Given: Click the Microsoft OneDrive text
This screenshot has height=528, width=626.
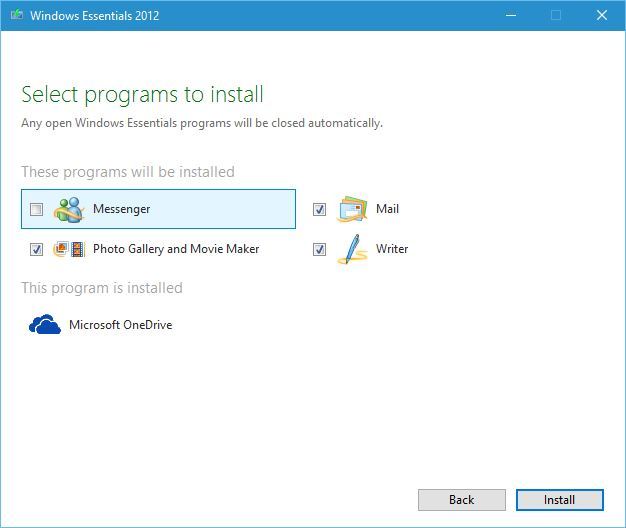Looking at the screenshot, I should [121, 324].
